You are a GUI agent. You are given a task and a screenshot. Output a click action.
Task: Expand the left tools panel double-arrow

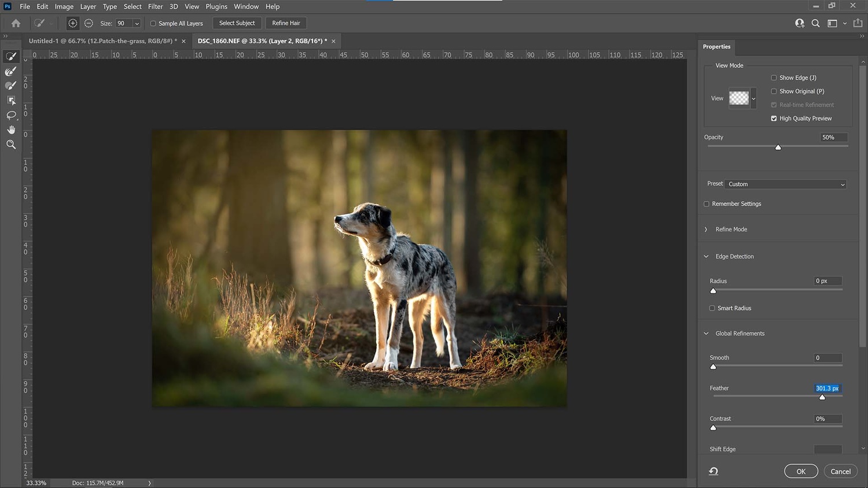pyautogui.click(x=5, y=36)
